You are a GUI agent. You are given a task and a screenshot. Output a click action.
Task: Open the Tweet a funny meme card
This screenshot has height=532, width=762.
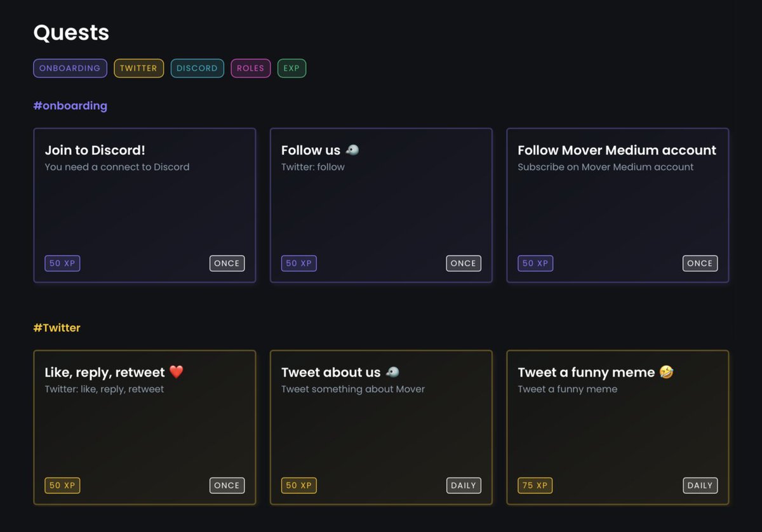[617, 427]
